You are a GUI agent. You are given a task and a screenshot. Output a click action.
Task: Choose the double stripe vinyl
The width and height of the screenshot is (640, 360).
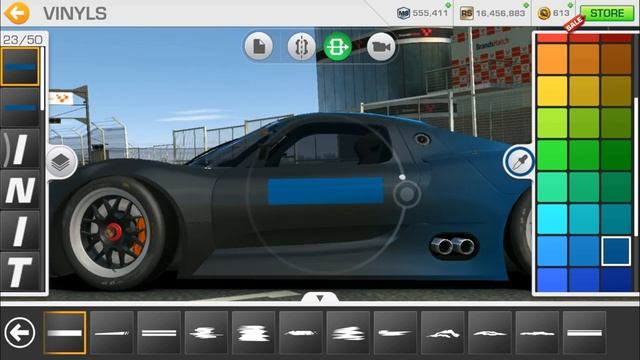159,333
